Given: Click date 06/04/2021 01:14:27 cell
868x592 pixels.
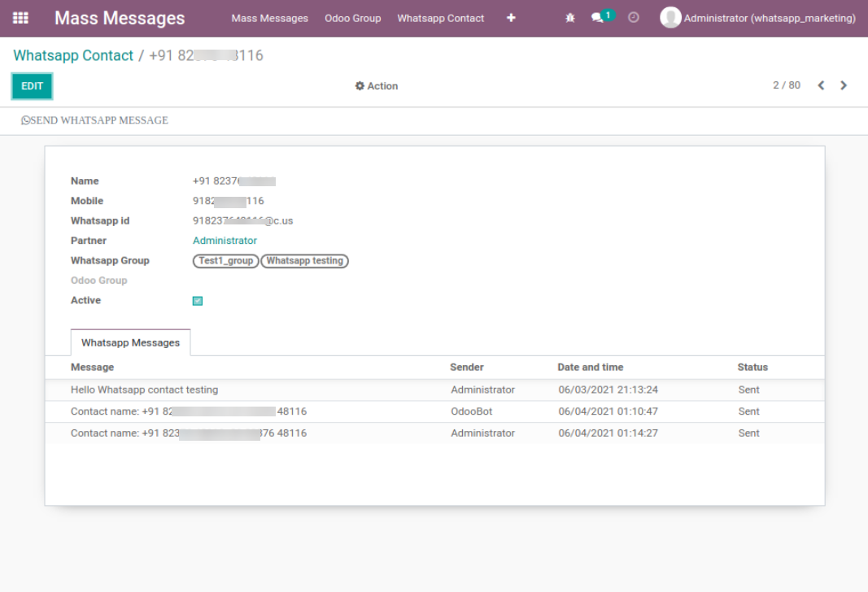Looking at the screenshot, I should [608, 433].
